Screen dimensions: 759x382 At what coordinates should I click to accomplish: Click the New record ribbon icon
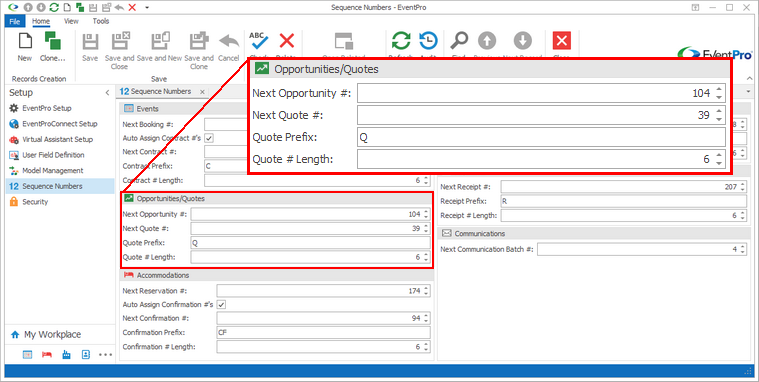click(25, 41)
